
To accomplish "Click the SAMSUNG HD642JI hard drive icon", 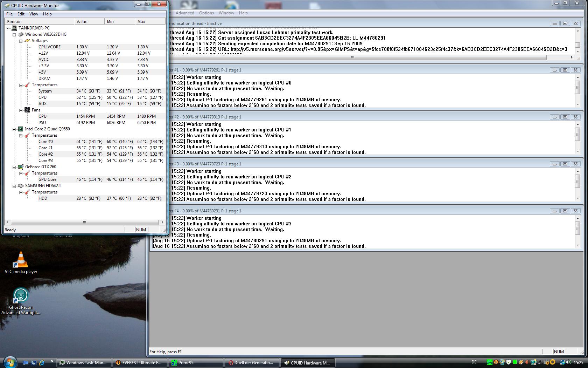I will click(21, 186).
